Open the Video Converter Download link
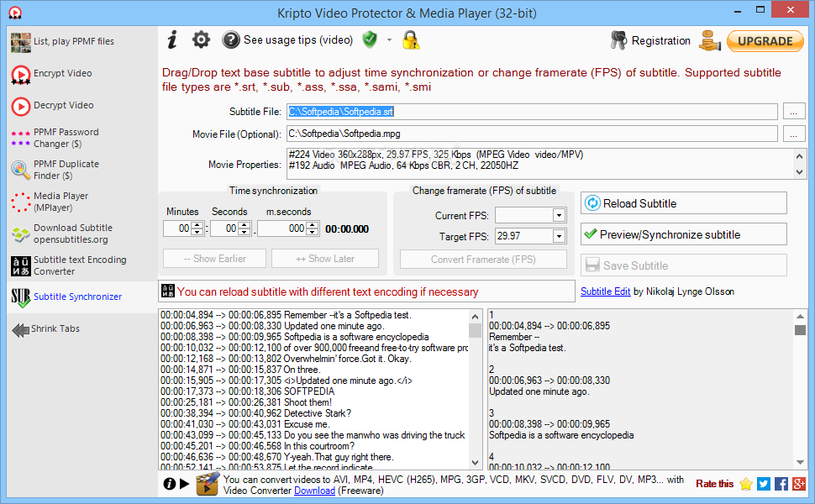The image size is (815, 504). coord(314,491)
